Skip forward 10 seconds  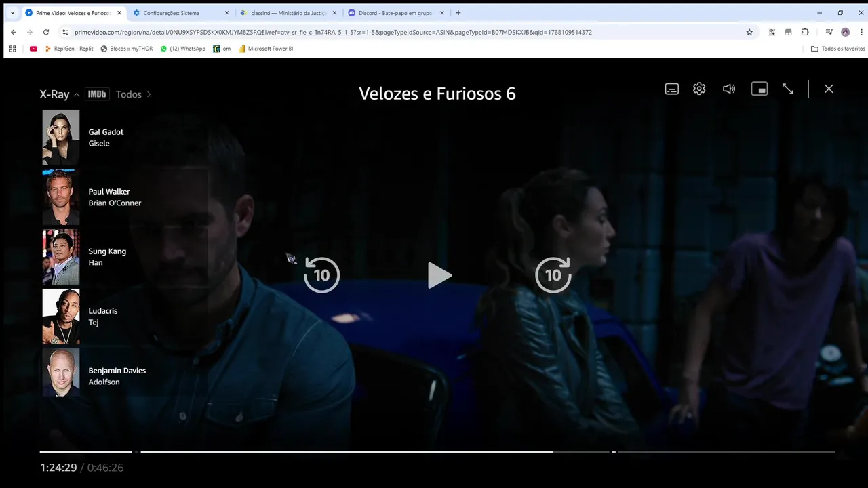(x=553, y=275)
